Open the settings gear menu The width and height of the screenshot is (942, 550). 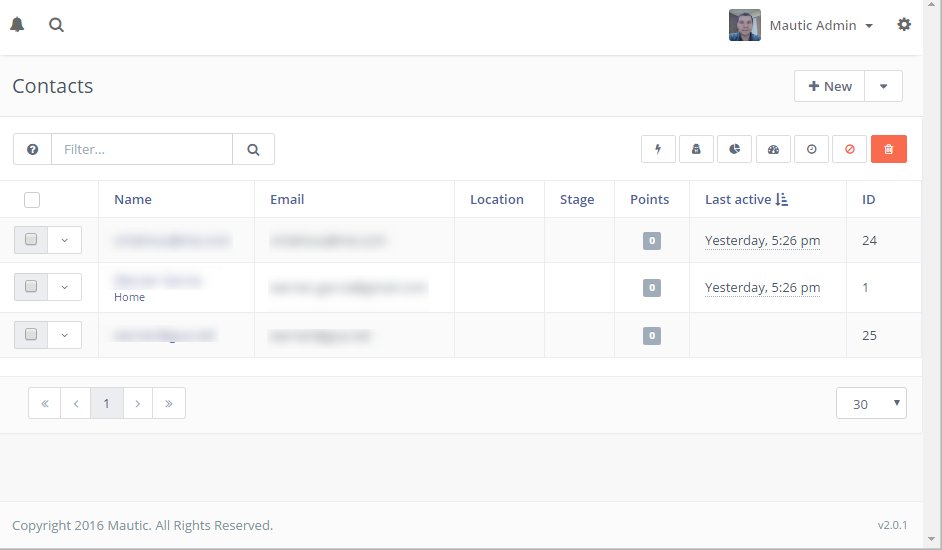[x=904, y=25]
